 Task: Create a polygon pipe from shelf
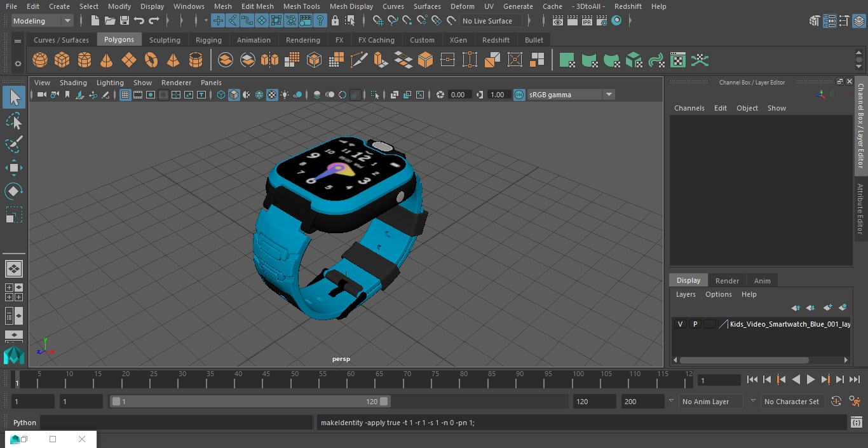point(196,60)
